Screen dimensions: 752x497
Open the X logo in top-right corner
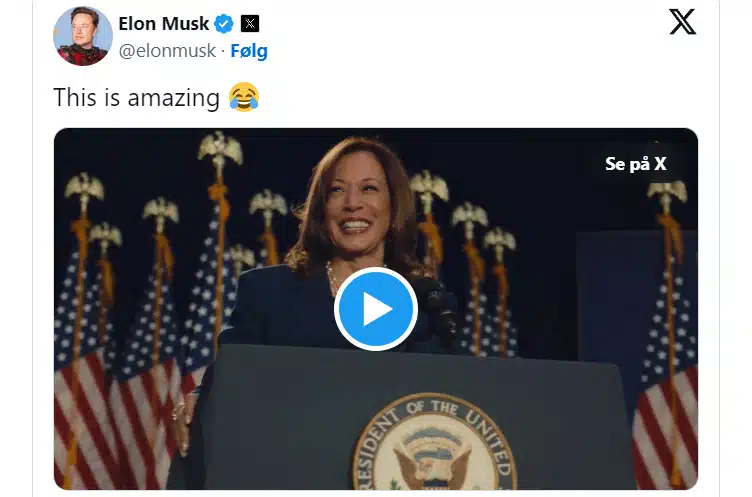point(682,22)
